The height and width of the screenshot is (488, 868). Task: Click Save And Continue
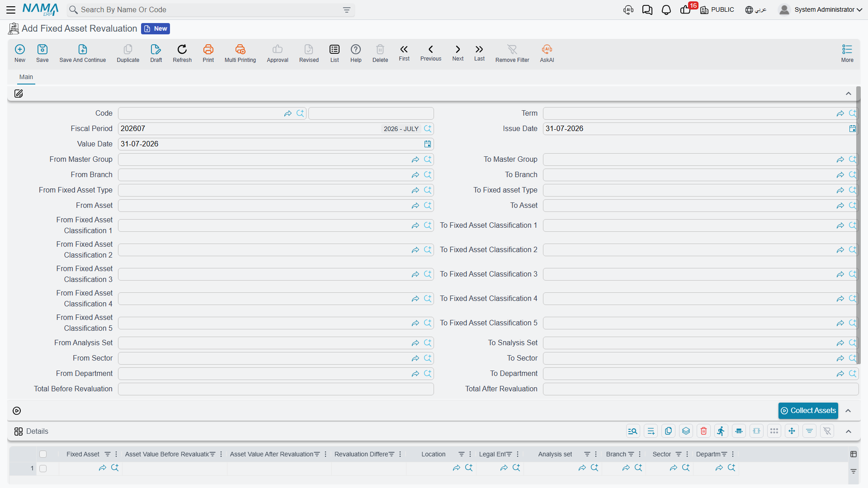click(x=83, y=53)
